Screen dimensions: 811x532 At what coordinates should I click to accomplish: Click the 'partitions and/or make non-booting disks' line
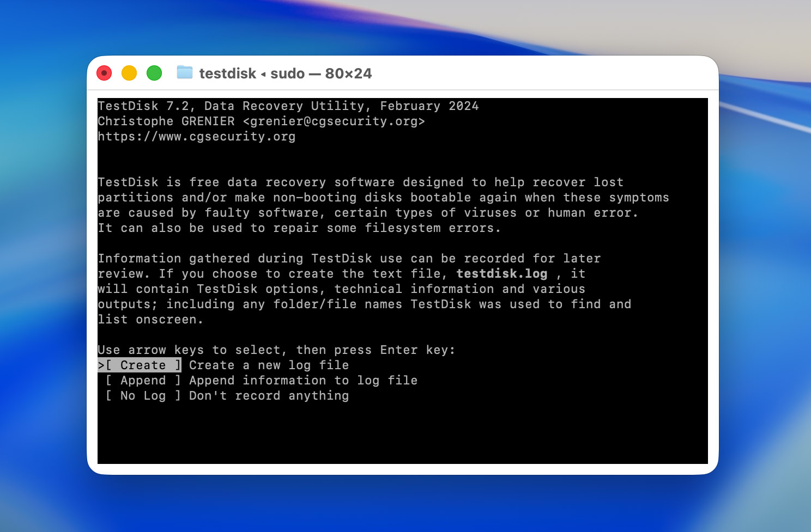[384, 197]
